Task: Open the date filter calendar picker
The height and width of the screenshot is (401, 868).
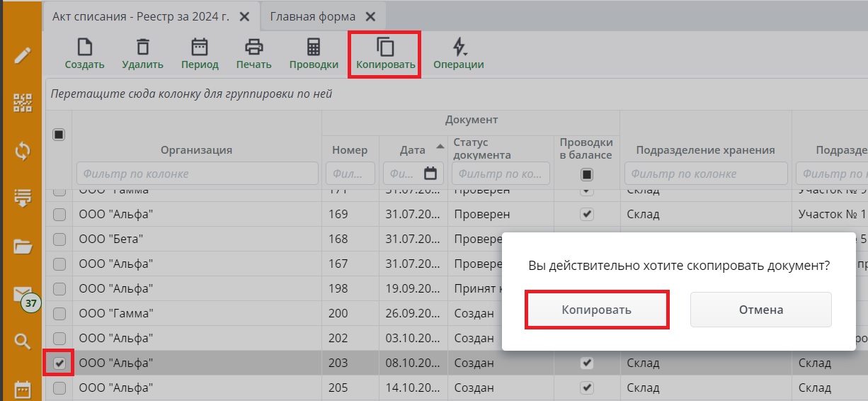Action: pos(430,174)
